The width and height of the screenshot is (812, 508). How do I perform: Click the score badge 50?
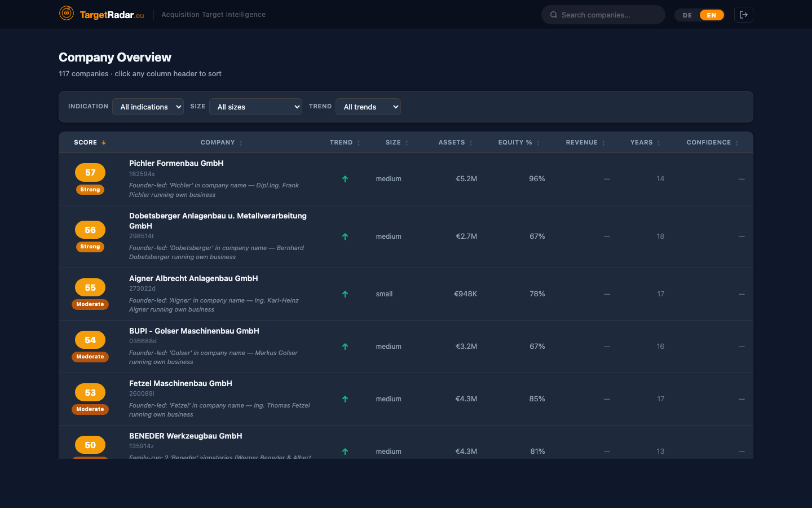tap(90, 445)
